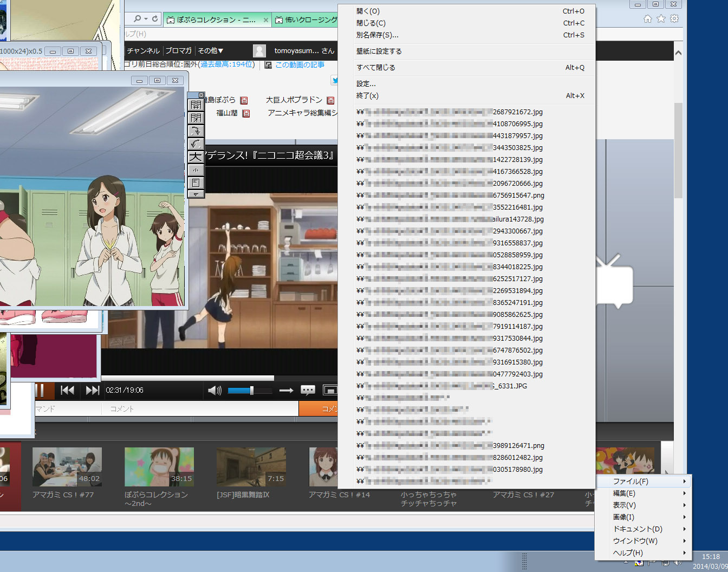
Task: Click the user avatar next to tomoyasum
Action: [259, 51]
